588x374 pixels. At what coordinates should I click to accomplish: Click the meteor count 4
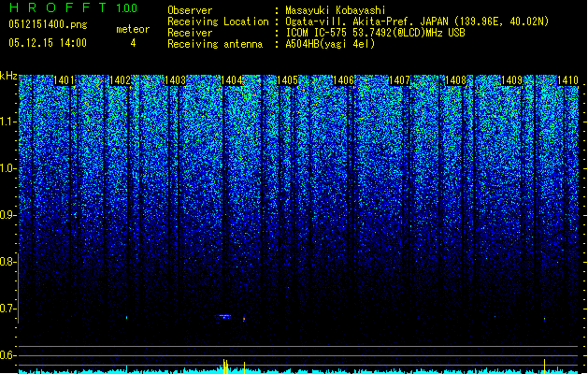click(133, 43)
